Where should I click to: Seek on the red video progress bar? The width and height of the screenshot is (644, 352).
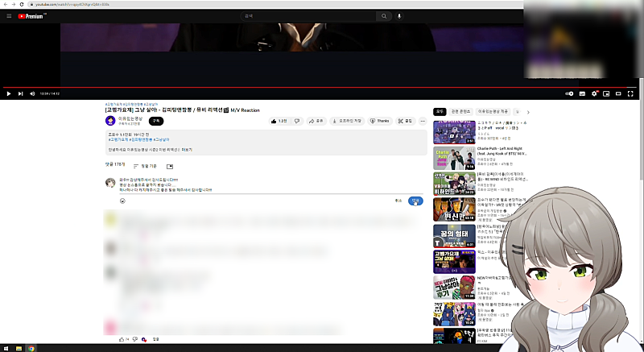[320, 87]
